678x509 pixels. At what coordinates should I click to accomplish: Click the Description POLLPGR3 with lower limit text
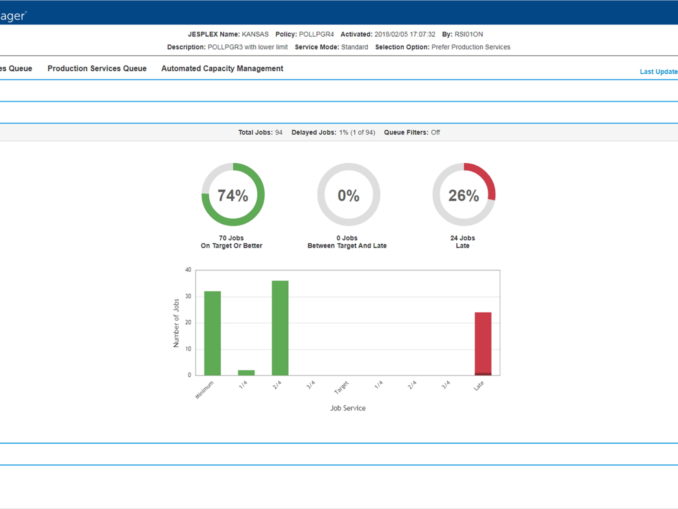pyautogui.click(x=227, y=47)
